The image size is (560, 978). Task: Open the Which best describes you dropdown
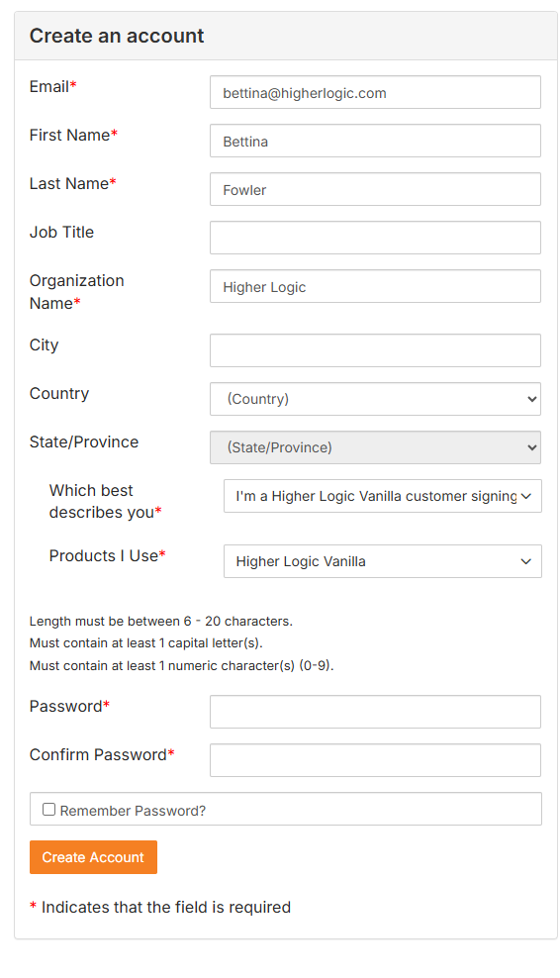382,496
